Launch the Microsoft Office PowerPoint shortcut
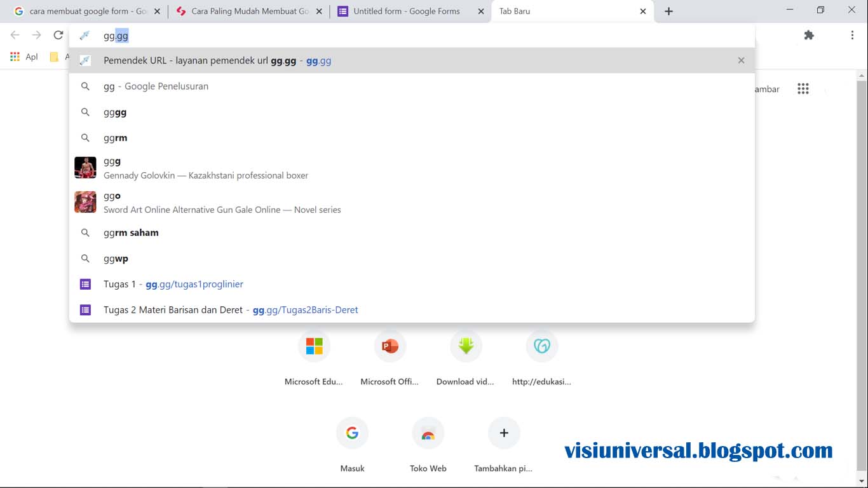Screen dimensions: 868x488 click(390, 346)
